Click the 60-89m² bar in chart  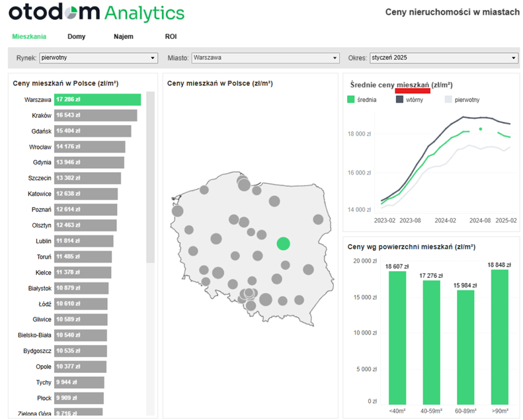pos(465,347)
